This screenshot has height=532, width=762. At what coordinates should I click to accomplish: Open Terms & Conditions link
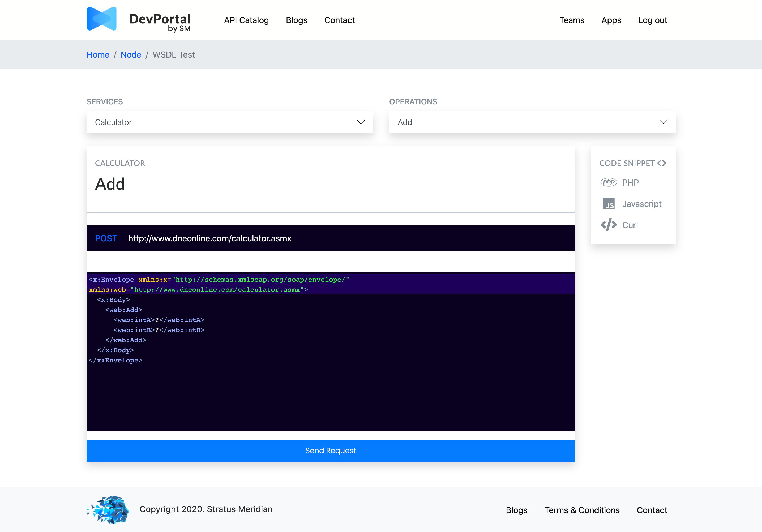[582, 510]
